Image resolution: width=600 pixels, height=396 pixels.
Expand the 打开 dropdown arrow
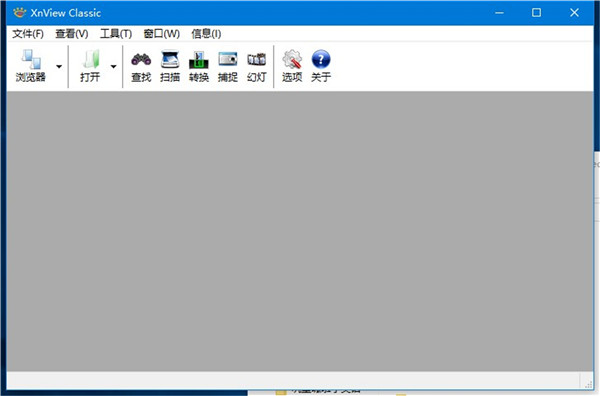(x=113, y=67)
